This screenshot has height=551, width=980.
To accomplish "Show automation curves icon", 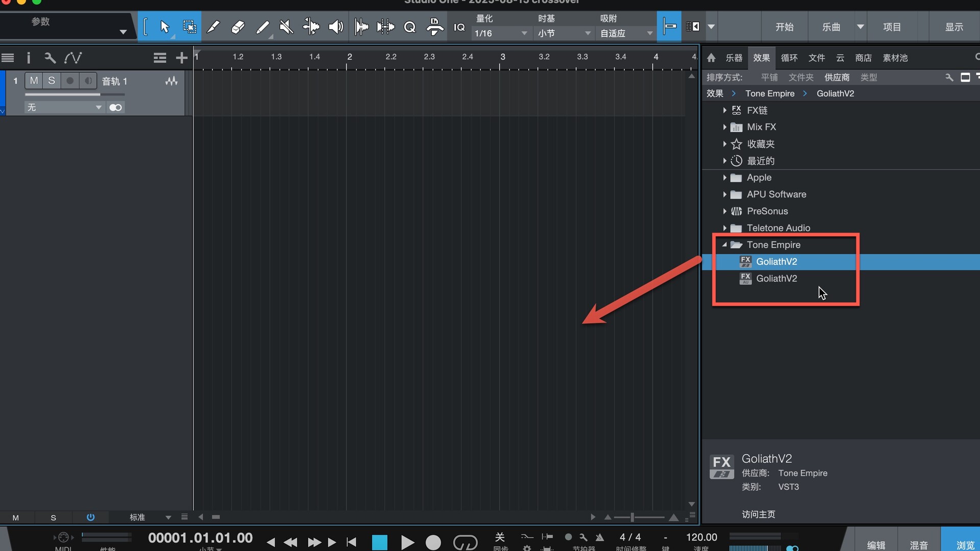I will point(72,58).
